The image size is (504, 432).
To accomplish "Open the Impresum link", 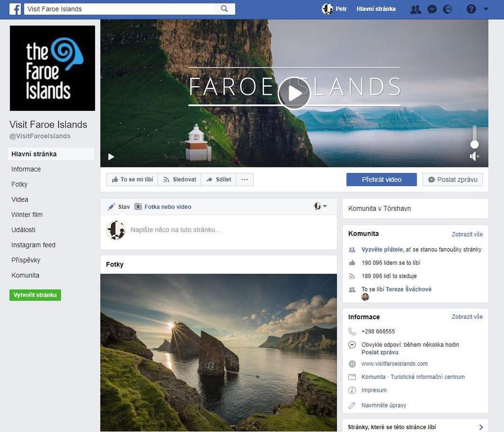I will pos(374,390).
